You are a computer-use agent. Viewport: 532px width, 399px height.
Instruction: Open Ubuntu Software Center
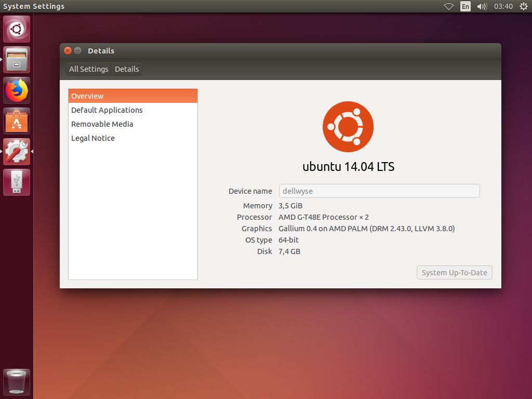[17, 121]
